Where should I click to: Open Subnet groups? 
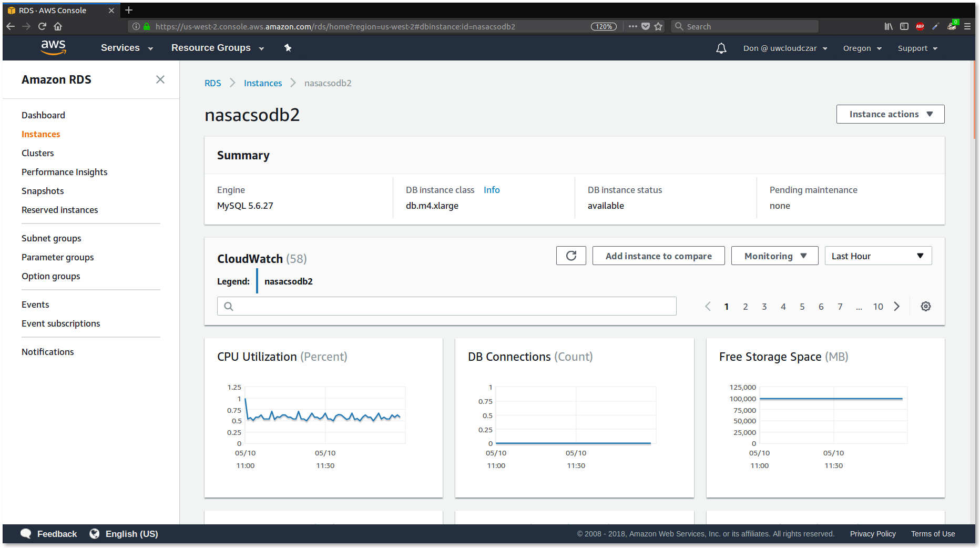pyautogui.click(x=51, y=238)
